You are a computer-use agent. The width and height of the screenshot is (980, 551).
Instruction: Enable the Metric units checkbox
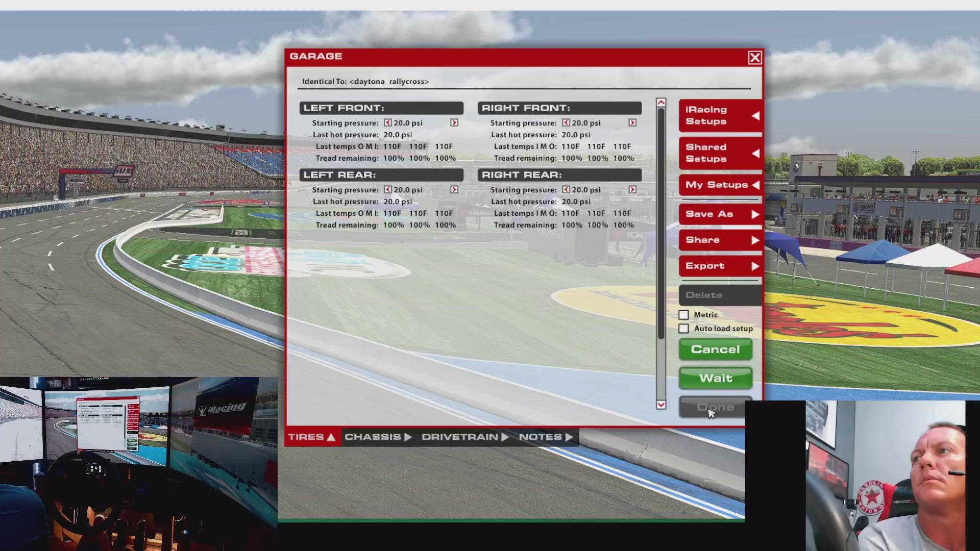[x=683, y=315]
